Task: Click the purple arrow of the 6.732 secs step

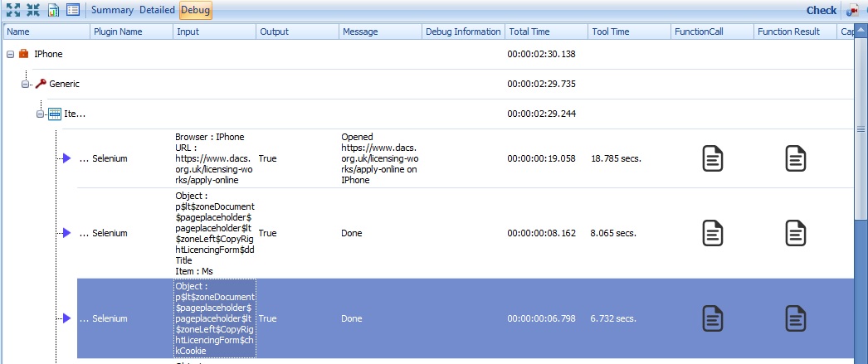Action: (66, 318)
